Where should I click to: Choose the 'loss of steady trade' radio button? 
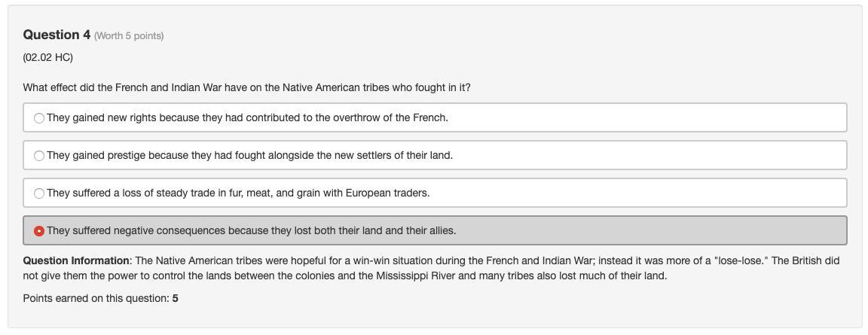pos(39,193)
